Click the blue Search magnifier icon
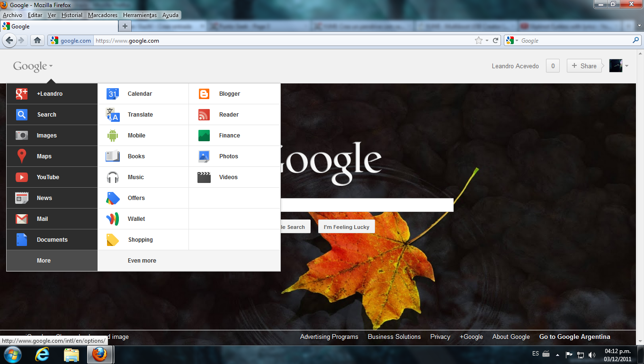The image size is (644, 364). point(22,115)
